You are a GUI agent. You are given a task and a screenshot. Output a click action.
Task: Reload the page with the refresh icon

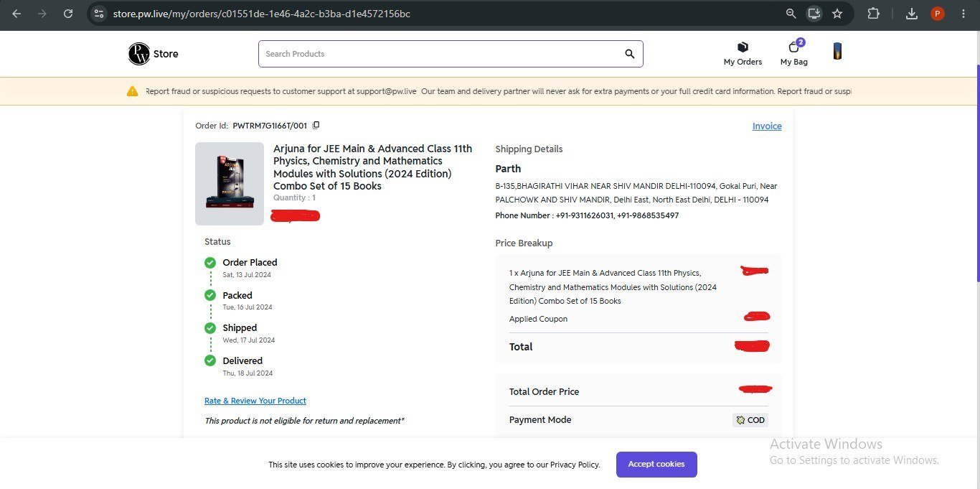(x=68, y=14)
